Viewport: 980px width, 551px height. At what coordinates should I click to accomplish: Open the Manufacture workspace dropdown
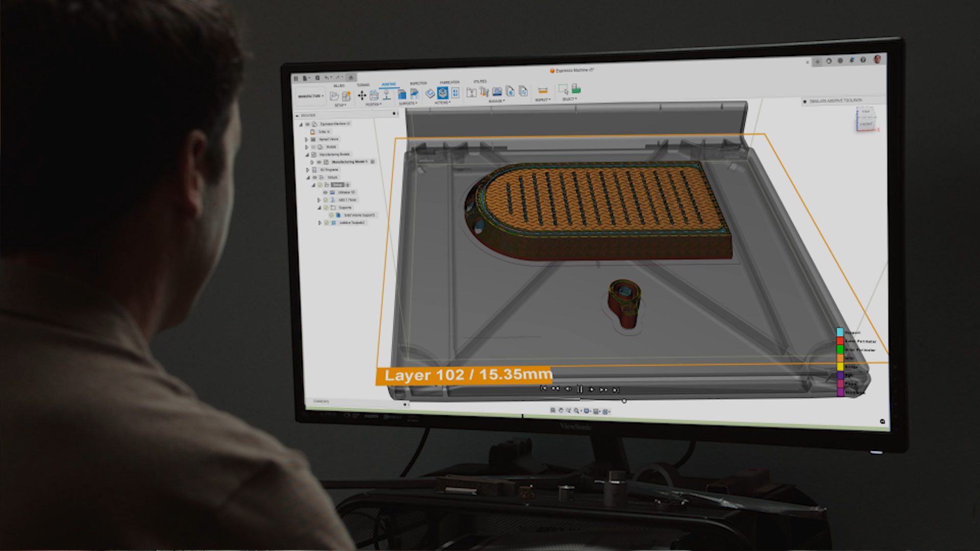coord(310,96)
